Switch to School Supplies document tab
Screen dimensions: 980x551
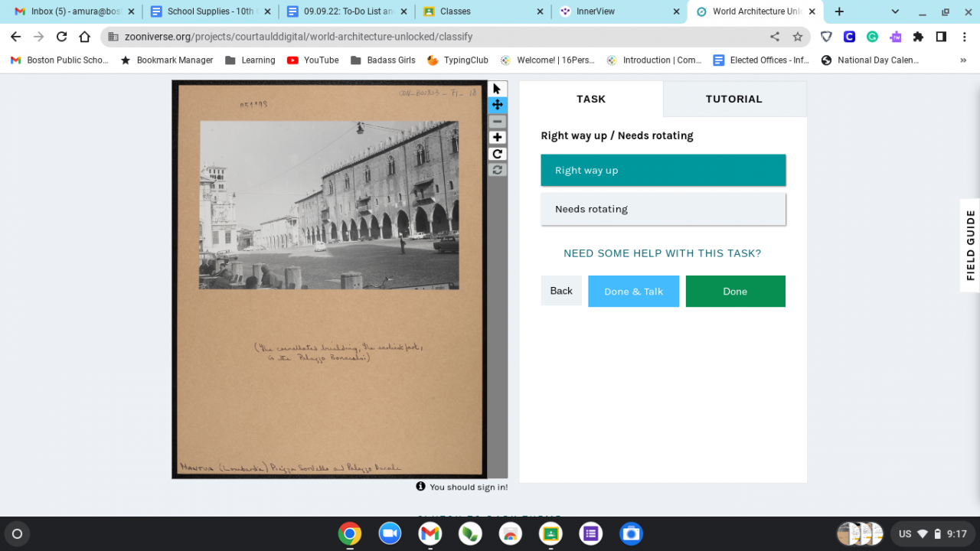tap(210, 11)
